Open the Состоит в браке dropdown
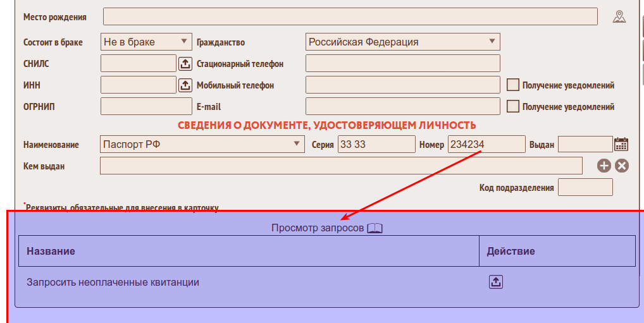Image resolution: width=644 pixels, height=323 pixels. (146, 42)
